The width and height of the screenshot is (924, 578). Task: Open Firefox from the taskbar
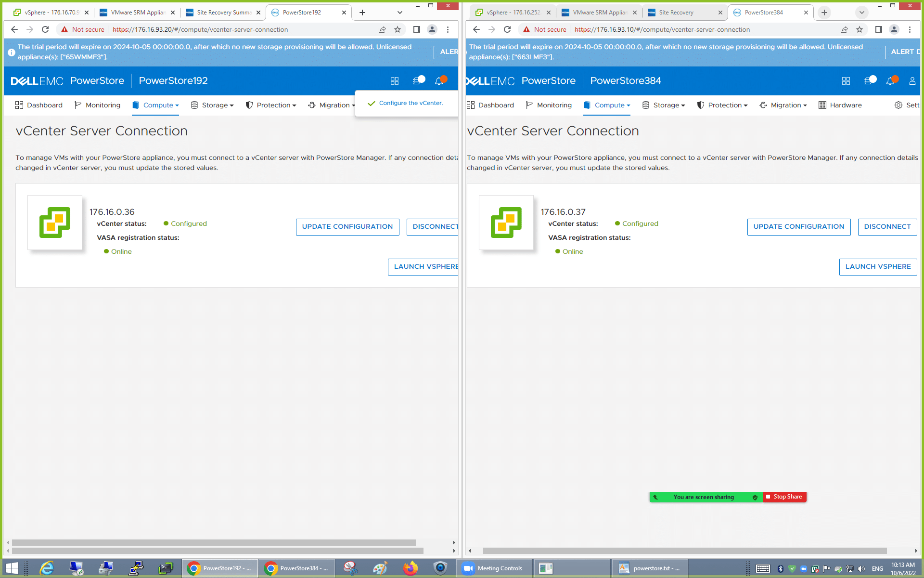pyautogui.click(x=411, y=568)
